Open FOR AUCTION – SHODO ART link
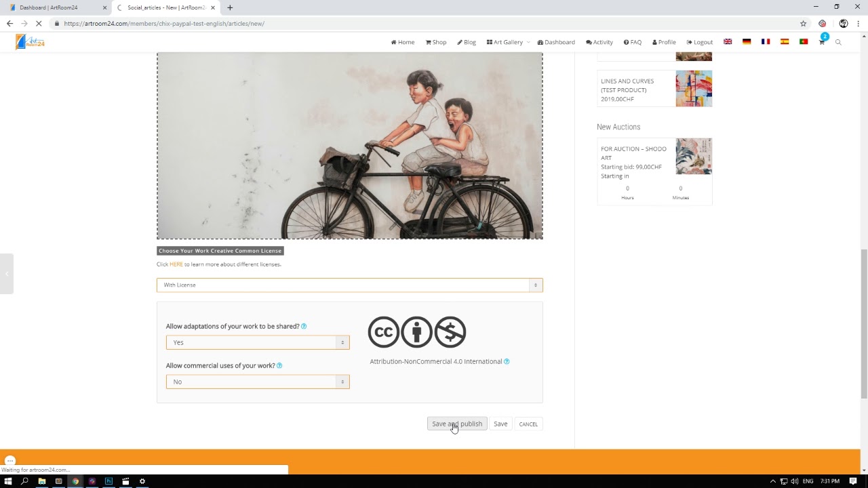This screenshot has width=868, height=488. click(x=633, y=153)
